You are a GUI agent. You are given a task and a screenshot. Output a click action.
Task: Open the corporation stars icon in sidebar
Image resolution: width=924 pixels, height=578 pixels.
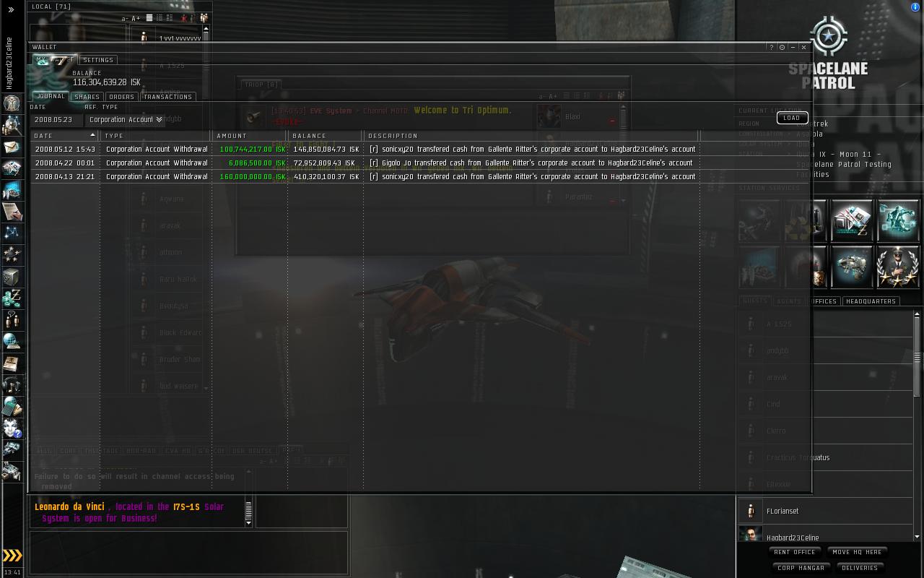12,255
